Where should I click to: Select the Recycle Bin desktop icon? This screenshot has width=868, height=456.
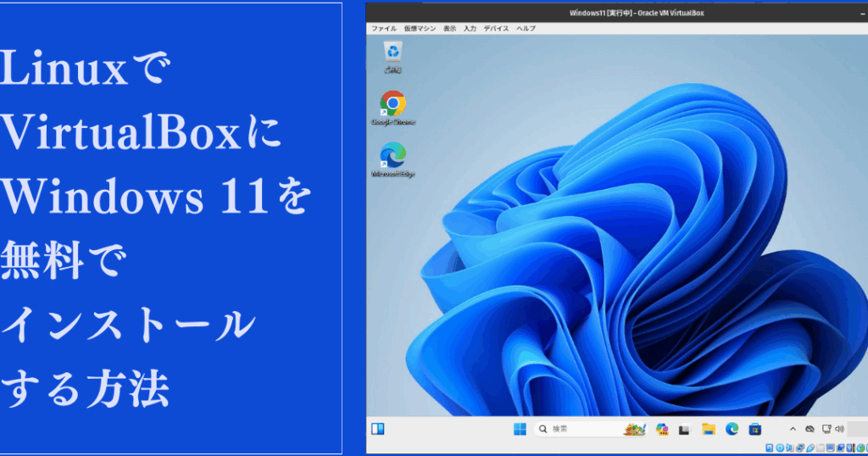(392, 55)
